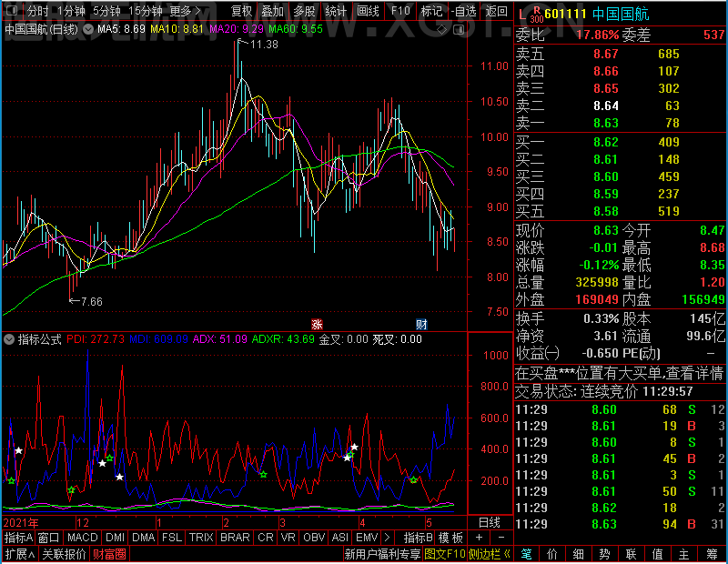The height and width of the screenshot is (564, 728).
Task: Activate the 画线 drawing tool
Action: [369, 11]
